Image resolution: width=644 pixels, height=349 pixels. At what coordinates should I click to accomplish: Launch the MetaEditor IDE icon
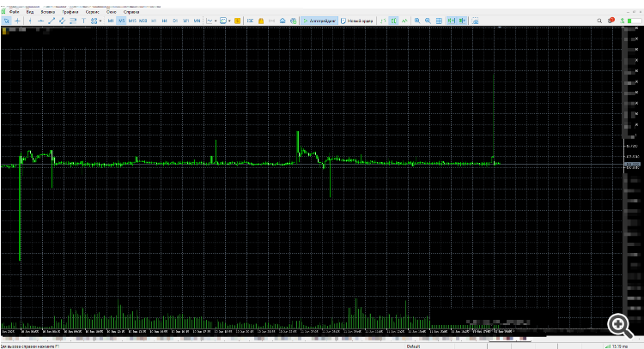click(250, 21)
